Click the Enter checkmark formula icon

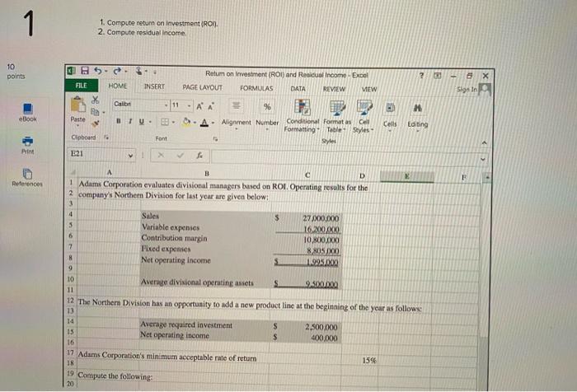coord(180,155)
